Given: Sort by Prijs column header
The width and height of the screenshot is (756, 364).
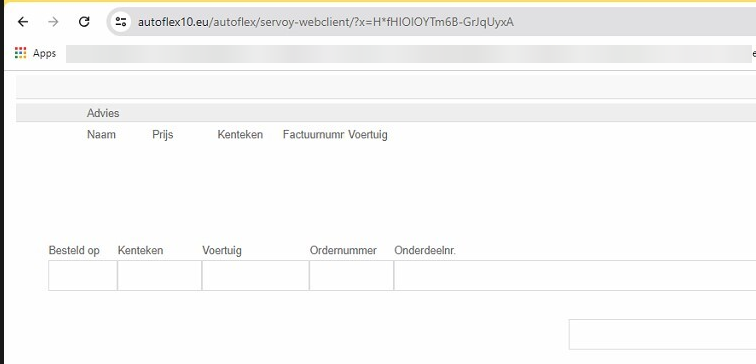Looking at the screenshot, I should pos(162,135).
